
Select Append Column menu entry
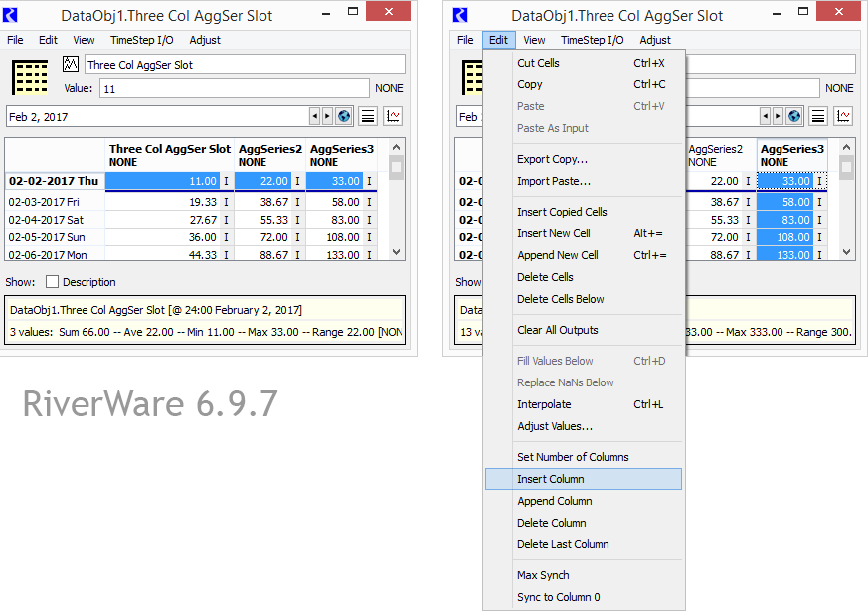(x=584, y=501)
